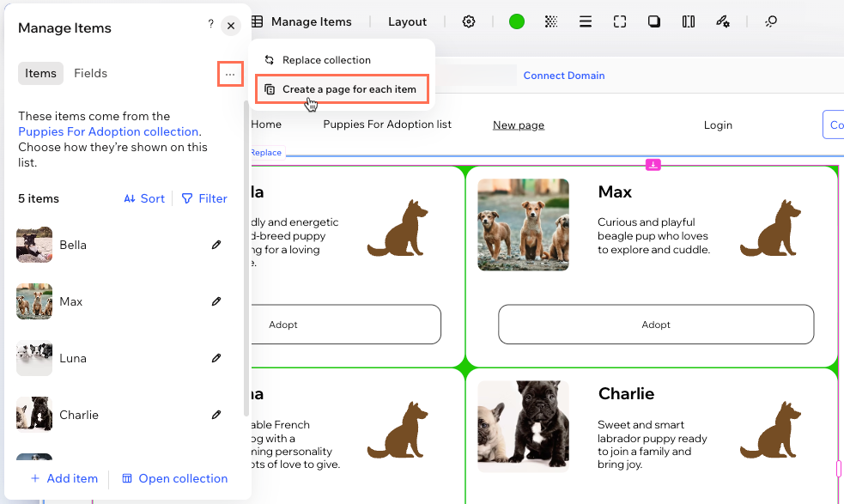Click Login in the site header
The image size is (844, 504).
coord(718,124)
